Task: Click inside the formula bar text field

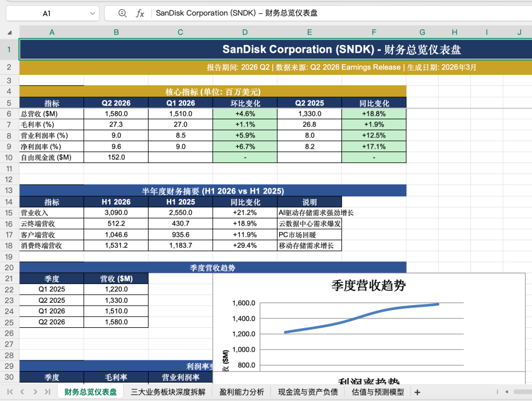Action: [277, 13]
